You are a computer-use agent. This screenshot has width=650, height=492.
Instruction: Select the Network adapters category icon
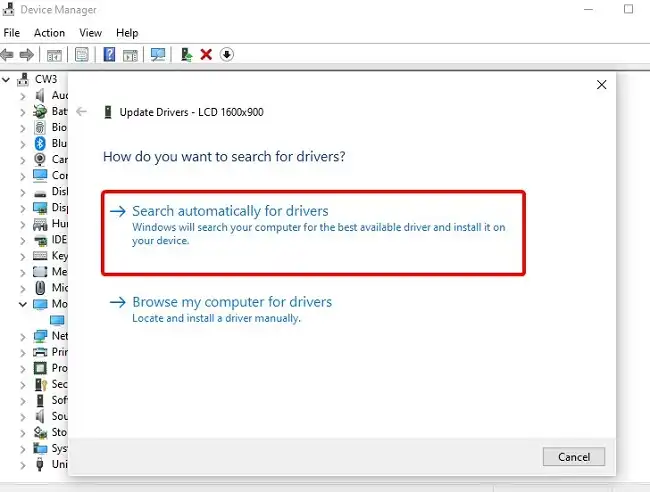(x=40, y=336)
